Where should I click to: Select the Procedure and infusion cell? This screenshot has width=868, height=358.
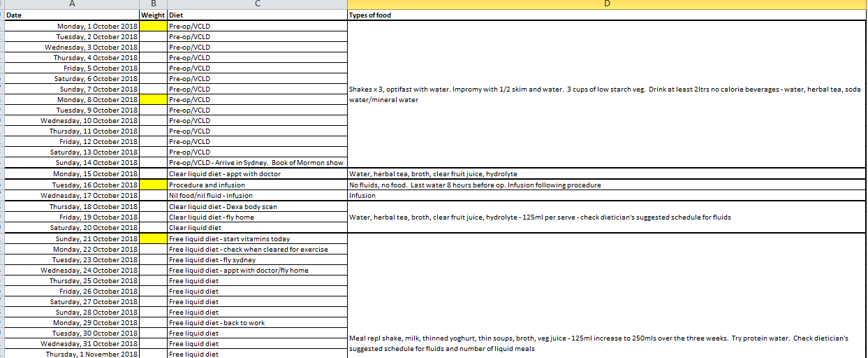pos(257,185)
